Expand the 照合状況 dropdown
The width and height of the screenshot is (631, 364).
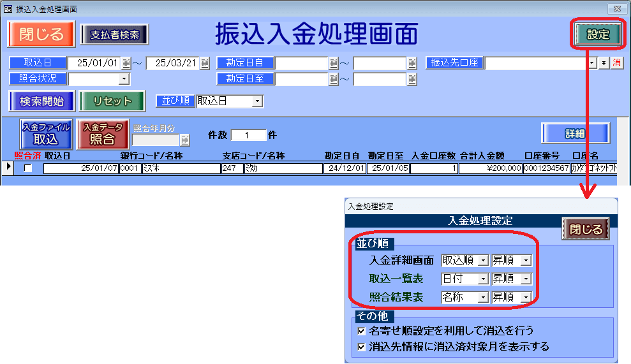point(124,79)
